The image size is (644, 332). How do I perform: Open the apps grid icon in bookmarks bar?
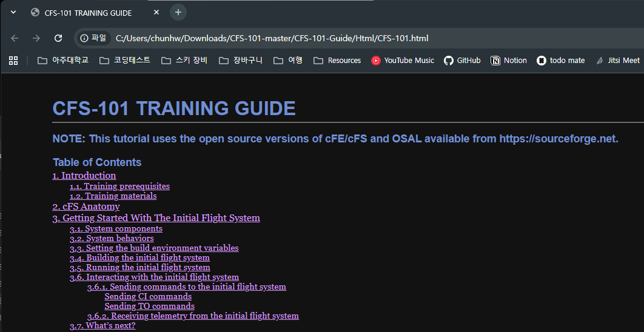[13, 60]
